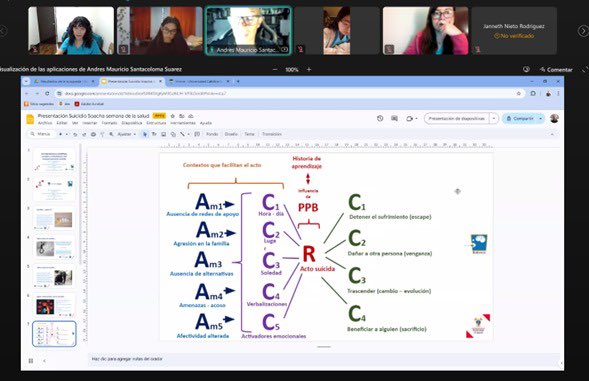
Task: Click the Presentación de diapositivas button
Action: click(x=456, y=118)
